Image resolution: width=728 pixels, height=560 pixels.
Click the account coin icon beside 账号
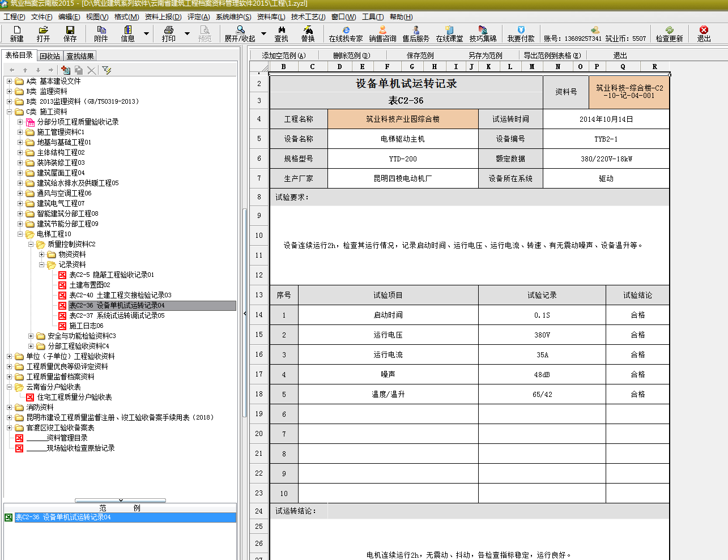(x=595, y=29)
